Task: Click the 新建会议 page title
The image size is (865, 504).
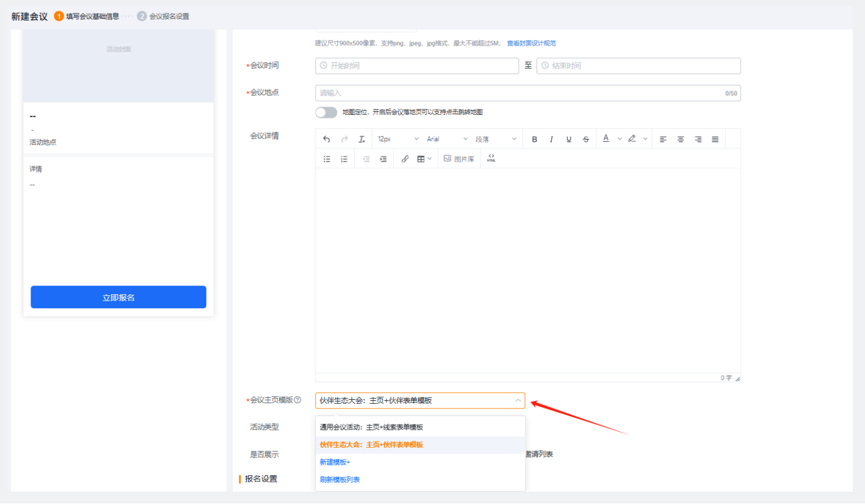Action: [29, 16]
